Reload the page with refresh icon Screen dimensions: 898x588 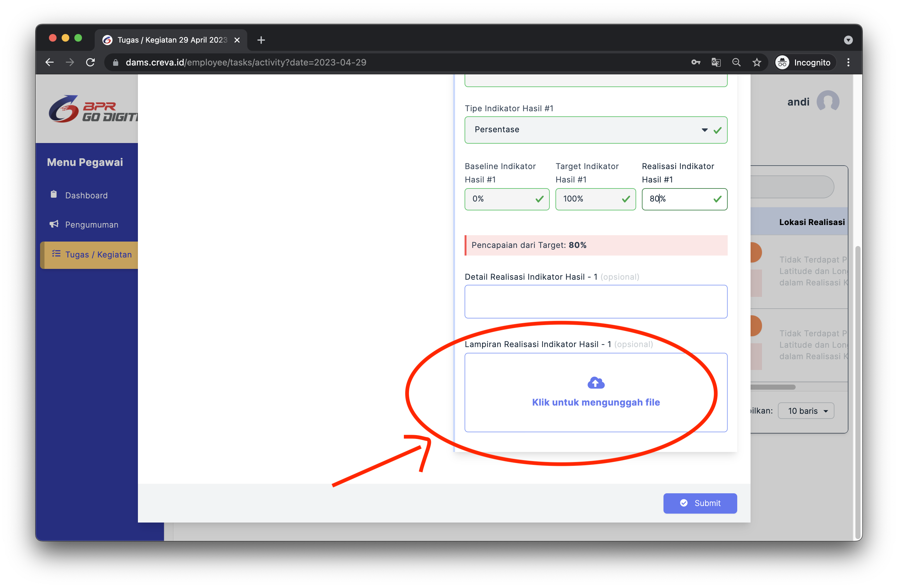point(90,62)
